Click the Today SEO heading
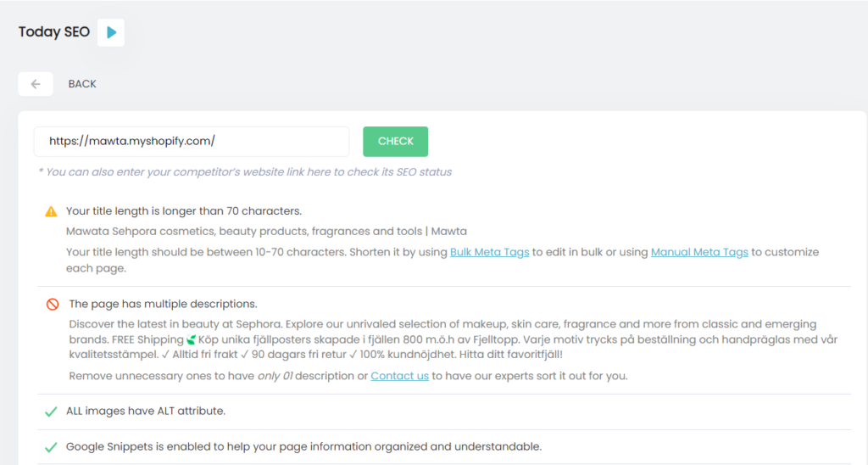868x465 pixels. click(53, 31)
